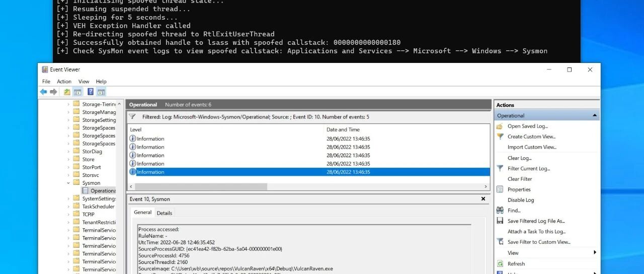The image size is (644, 274).
Task: Toggle the Show/Hide Action Pane toolbar icon
Action: pyautogui.click(x=101, y=92)
